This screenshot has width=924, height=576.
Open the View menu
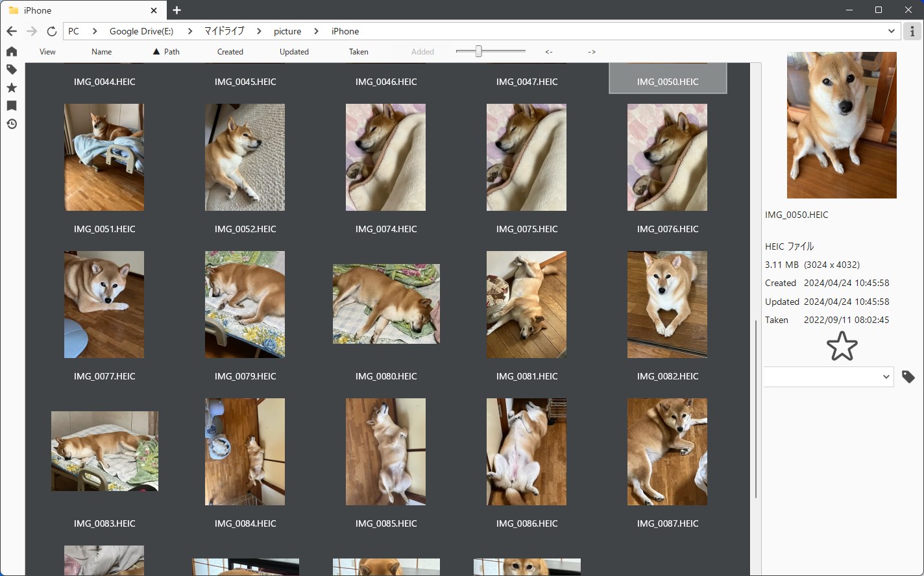pos(47,52)
